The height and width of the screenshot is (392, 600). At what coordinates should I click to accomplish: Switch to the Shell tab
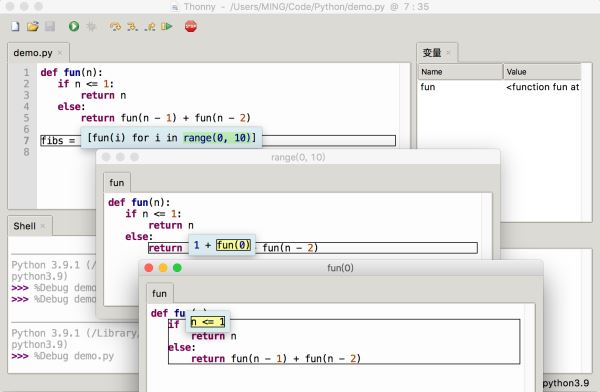click(x=24, y=226)
